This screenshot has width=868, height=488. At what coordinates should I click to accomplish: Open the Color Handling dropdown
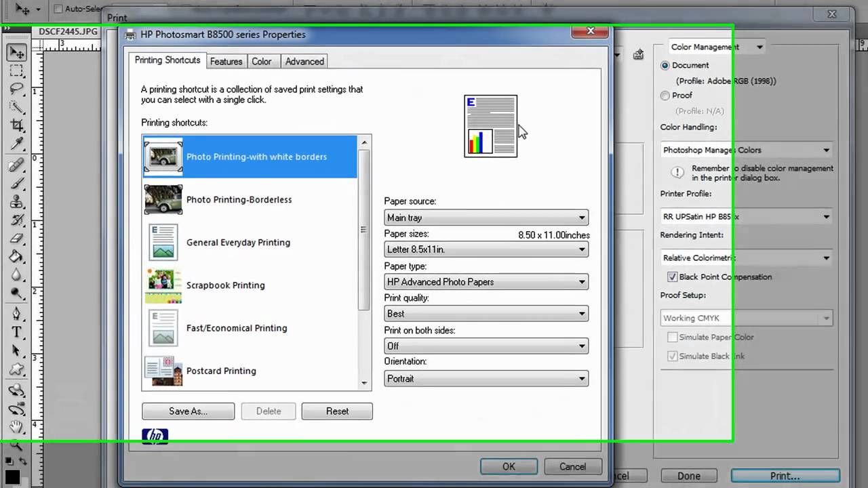(747, 150)
